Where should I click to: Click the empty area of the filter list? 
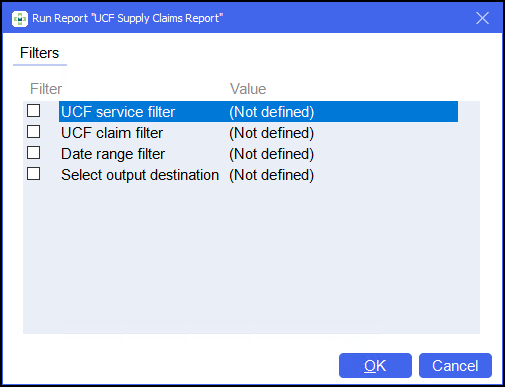pos(251,258)
